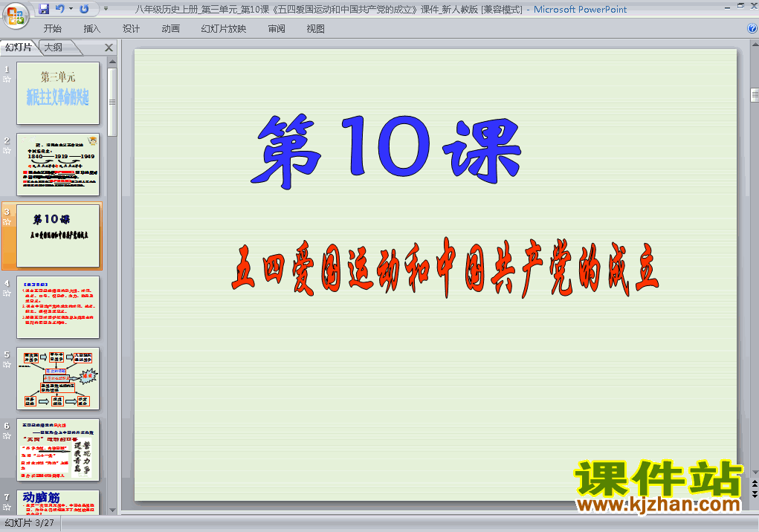Open the 开始 ribbon tab
Screen dimensions: 759x532
[x=53, y=28]
